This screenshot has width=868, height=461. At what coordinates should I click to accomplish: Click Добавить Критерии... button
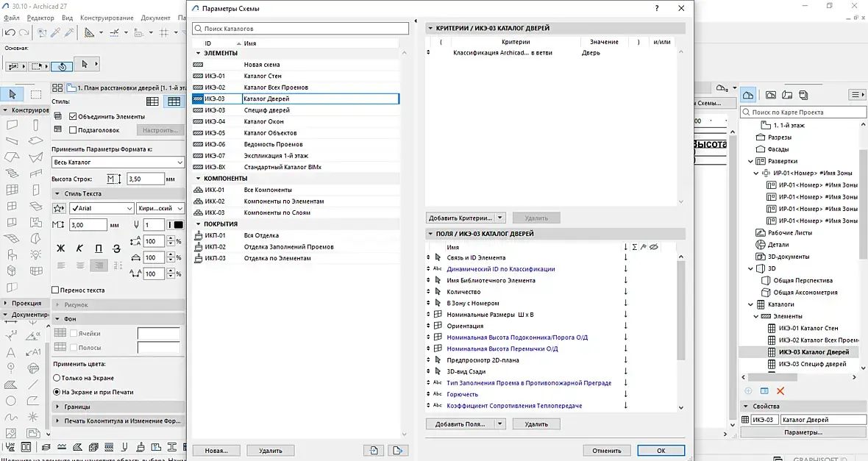point(460,218)
